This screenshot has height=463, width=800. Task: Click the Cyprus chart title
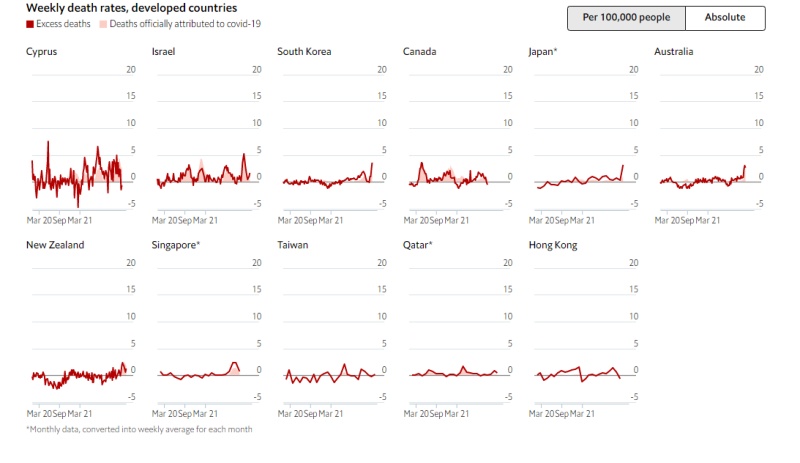tap(42, 51)
